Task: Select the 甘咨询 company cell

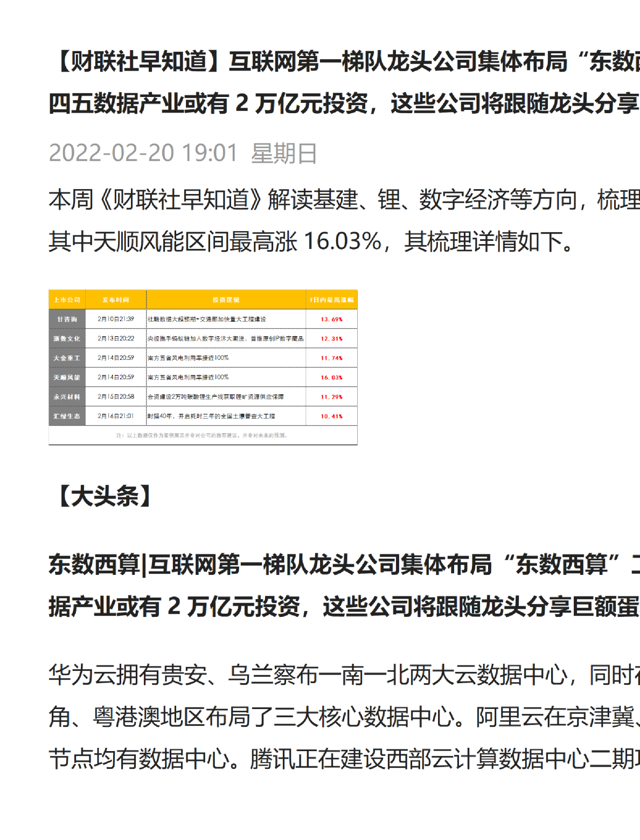Action: coord(67,319)
